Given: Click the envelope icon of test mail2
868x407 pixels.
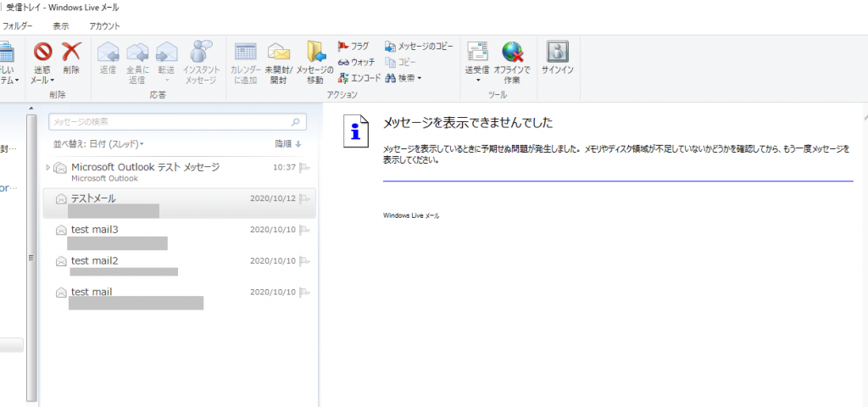Looking at the screenshot, I should pyautogui.click(x=61, y=261).
